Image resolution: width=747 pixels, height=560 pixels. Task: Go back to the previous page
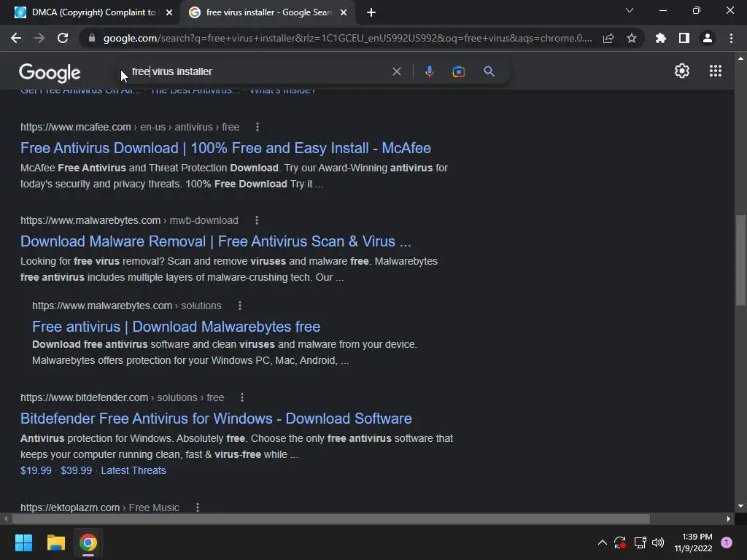[16, 38]
